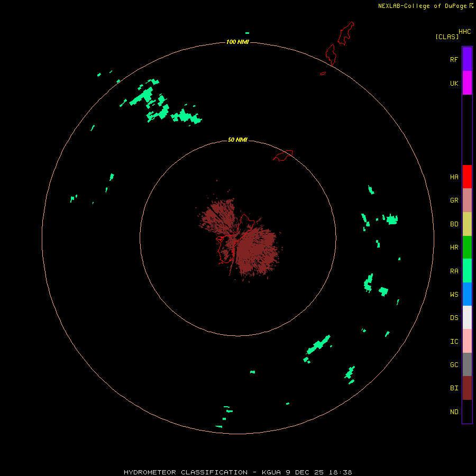Click the RF purple legend swatch
476x476 pixels.
[467, 59]
